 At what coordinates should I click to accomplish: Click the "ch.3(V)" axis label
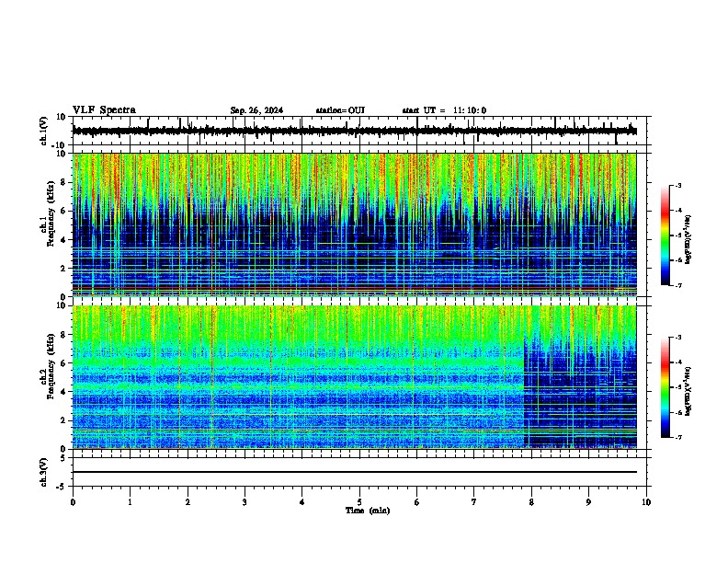click(44, 472)
